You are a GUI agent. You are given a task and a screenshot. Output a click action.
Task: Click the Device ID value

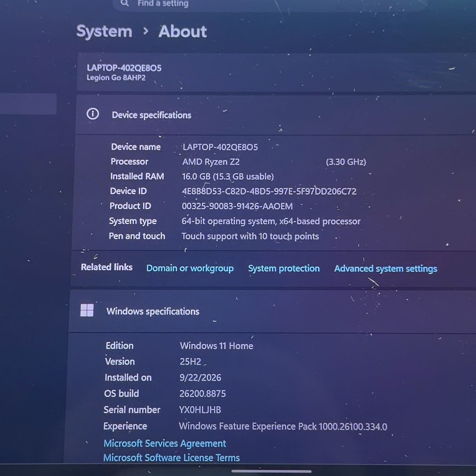point(269,191)
